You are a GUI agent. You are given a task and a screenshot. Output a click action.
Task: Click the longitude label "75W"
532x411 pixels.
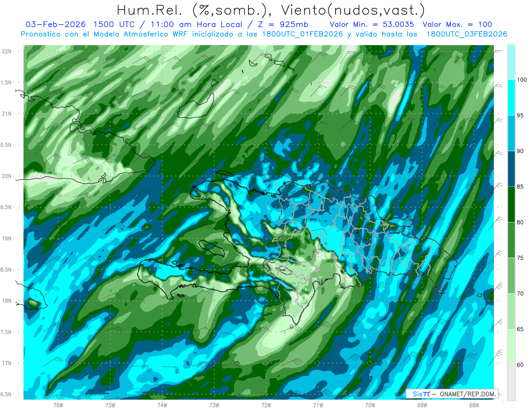(110, 405)
